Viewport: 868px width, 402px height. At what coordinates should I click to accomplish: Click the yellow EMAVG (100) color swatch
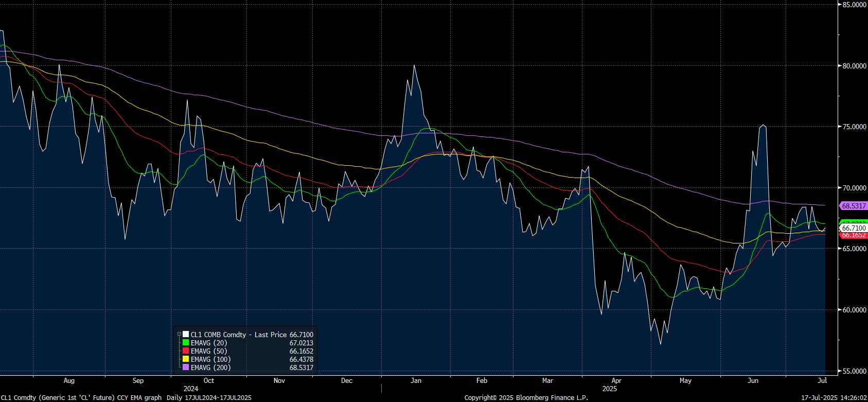[186, 359]
